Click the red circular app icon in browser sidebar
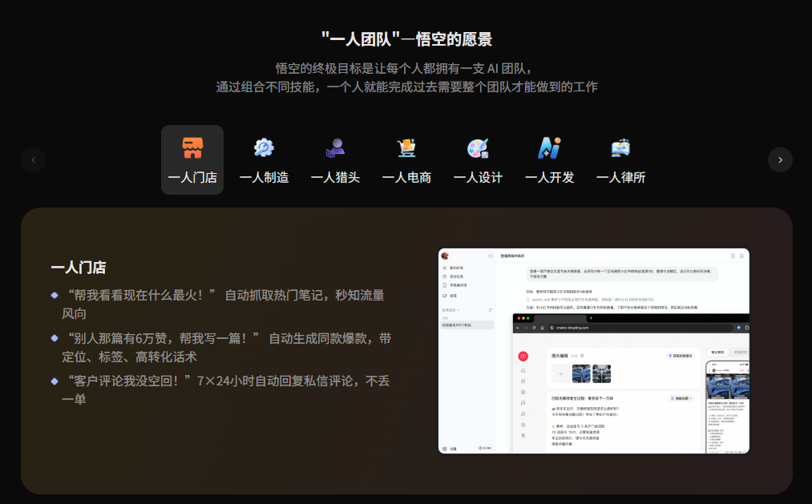Viewport: 812px width, 504px height. coord(523,357)
